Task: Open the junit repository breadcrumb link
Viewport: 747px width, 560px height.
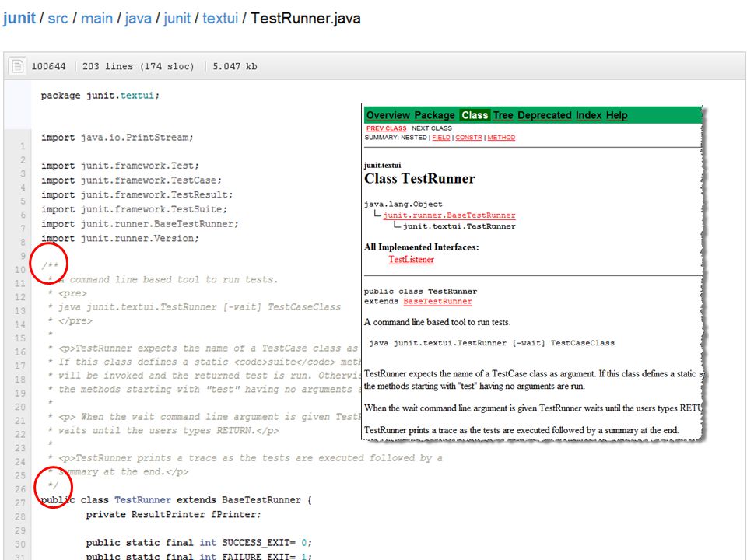Action: coord(19,19)
